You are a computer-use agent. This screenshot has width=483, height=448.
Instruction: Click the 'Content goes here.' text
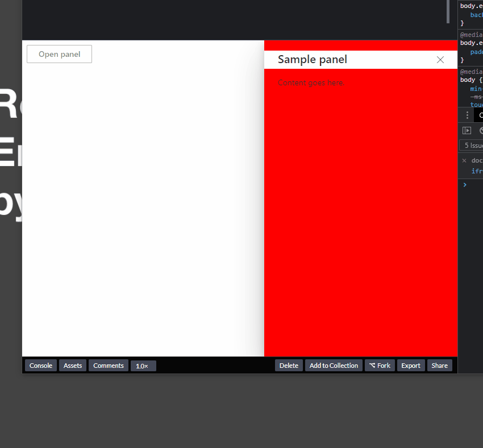(x=311, y=83)
